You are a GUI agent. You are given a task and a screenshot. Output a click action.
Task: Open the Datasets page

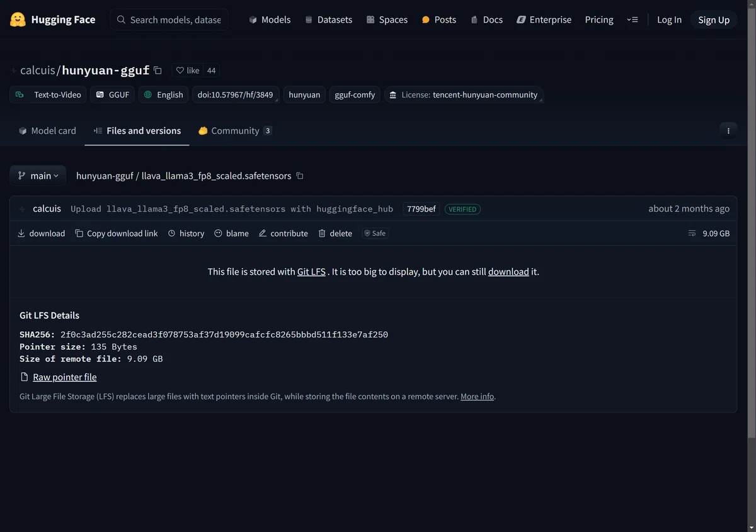pyautogui.click(x=328, y=20)
